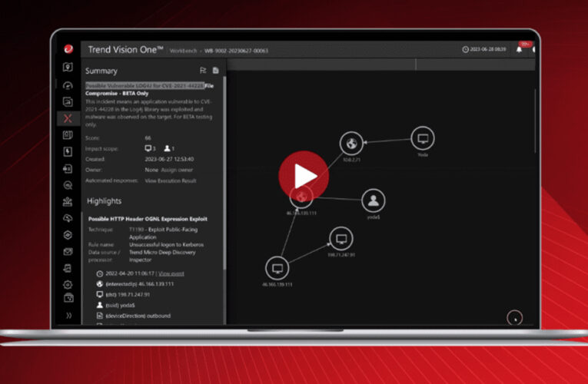Screen dimensions: 588x384
Task: Click the suid yoda$ row
Action: 115,305
